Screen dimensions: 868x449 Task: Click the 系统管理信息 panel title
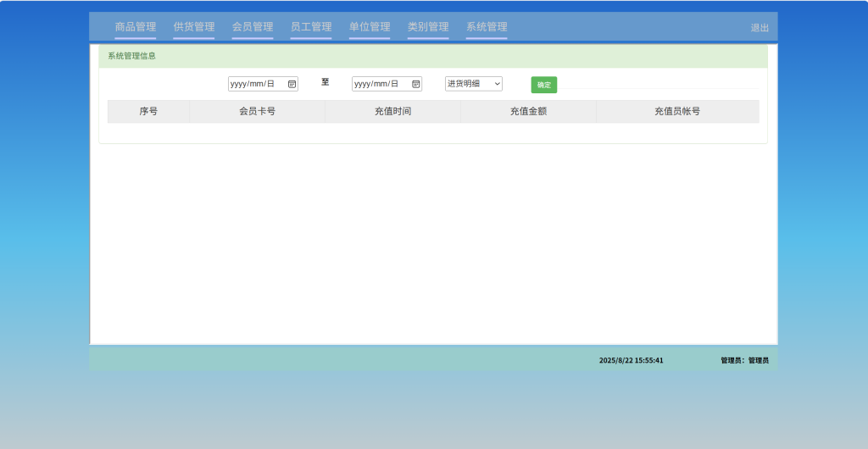coord(131,56)
